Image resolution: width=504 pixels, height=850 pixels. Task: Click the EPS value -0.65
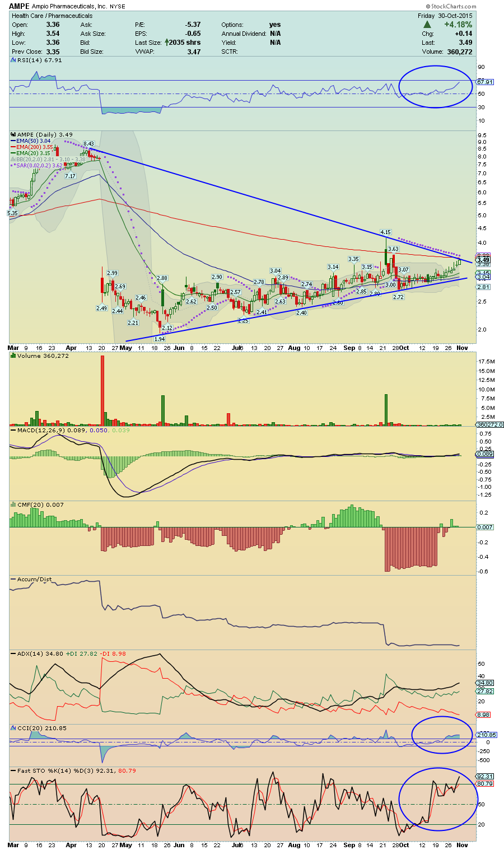click(193, 34)
